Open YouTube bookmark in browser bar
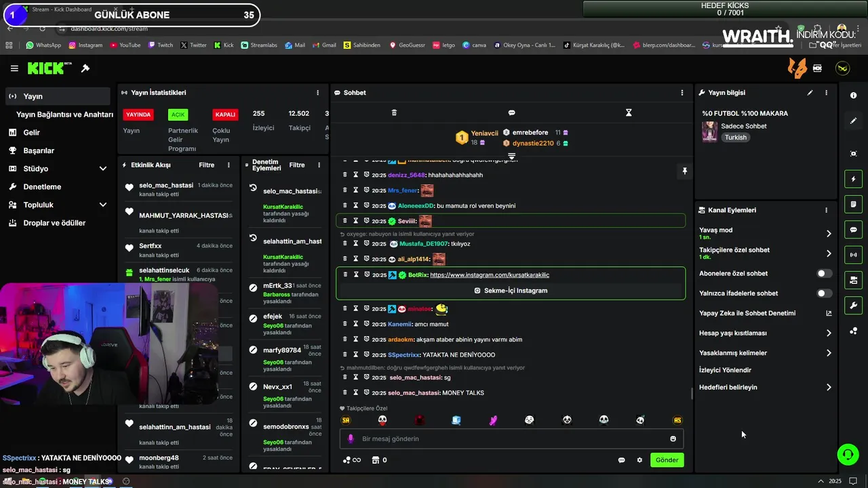 point(125,45)
